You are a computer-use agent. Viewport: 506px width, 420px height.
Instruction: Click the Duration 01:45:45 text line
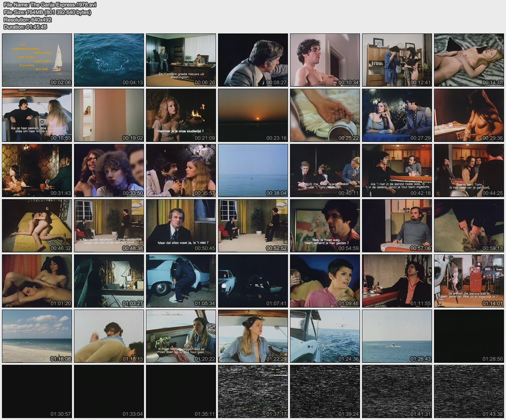coord(25,27)
